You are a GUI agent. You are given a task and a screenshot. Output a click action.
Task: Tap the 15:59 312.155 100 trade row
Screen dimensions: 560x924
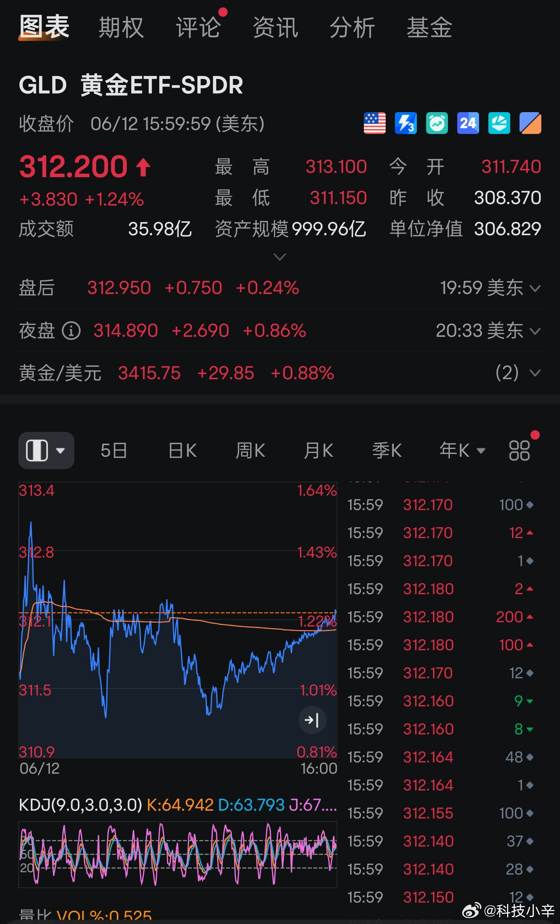440,813
